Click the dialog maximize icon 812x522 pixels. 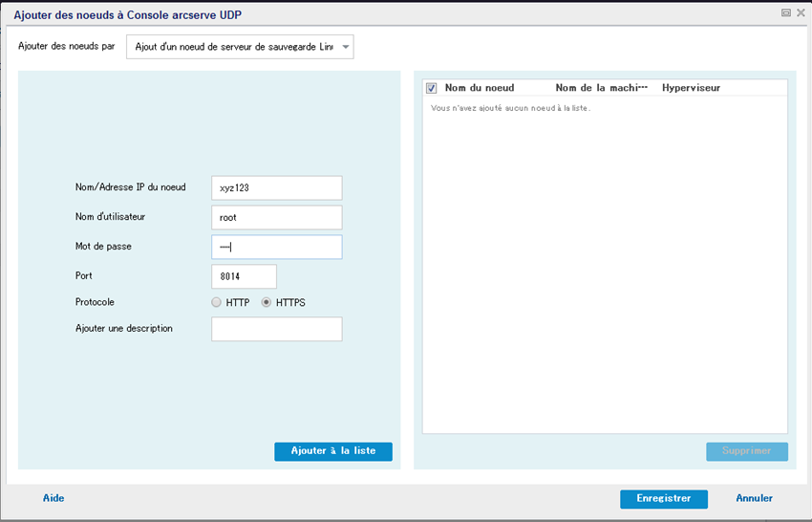786,13
